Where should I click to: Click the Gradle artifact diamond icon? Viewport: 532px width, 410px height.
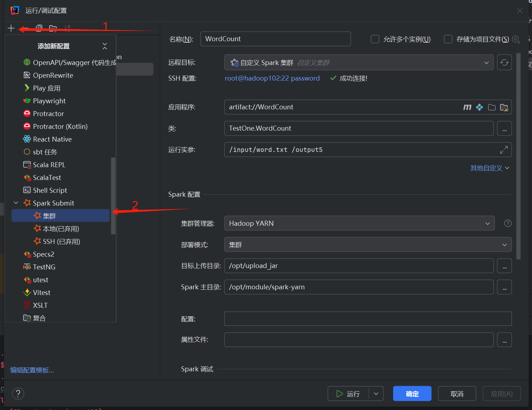click(479, 107)
